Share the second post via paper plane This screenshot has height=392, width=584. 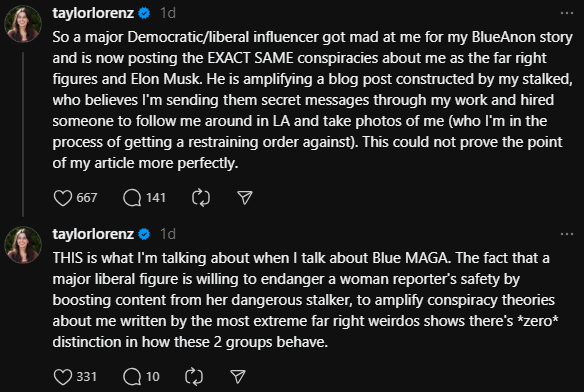point(238,377)
